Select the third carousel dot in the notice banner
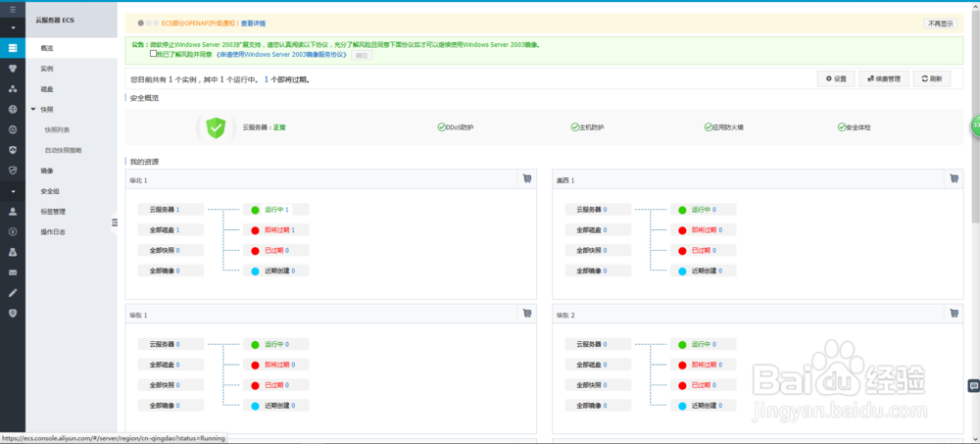Viewport: 980px width, 444px height. click(156, 24)
